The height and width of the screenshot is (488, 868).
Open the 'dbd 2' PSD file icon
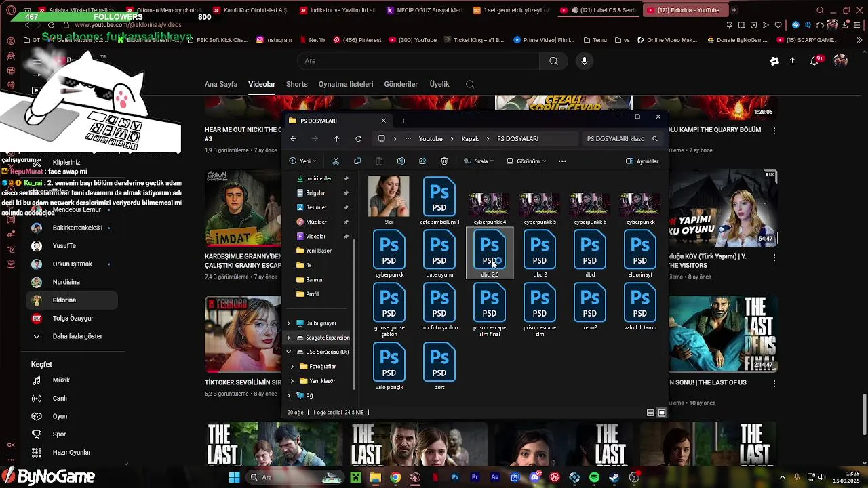[540, 249]
